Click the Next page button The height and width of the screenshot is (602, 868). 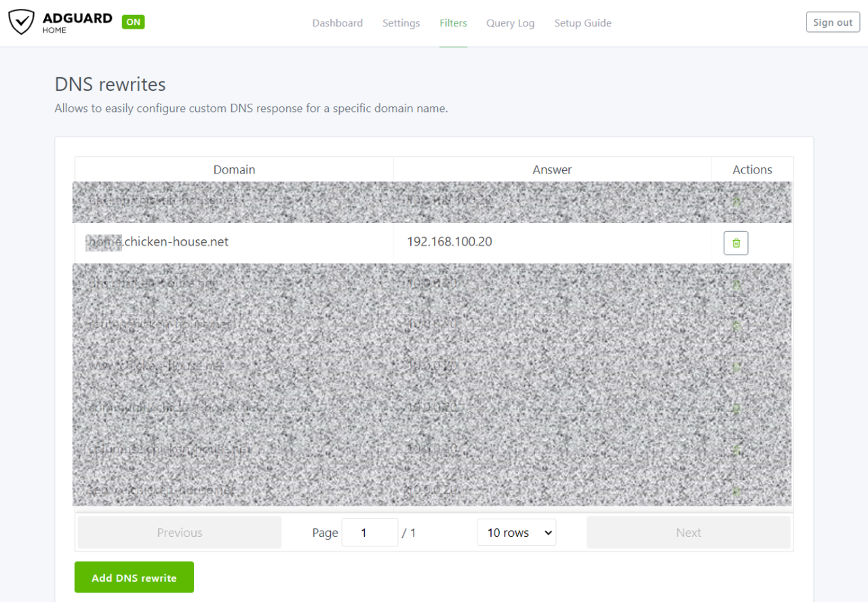tap(688, 533)
